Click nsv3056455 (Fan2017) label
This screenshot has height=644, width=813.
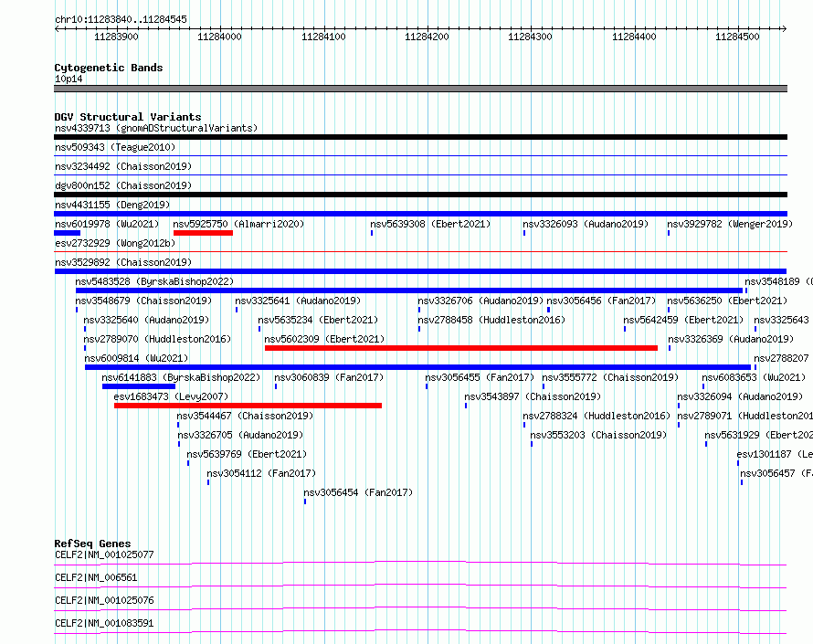pos(480,377)
